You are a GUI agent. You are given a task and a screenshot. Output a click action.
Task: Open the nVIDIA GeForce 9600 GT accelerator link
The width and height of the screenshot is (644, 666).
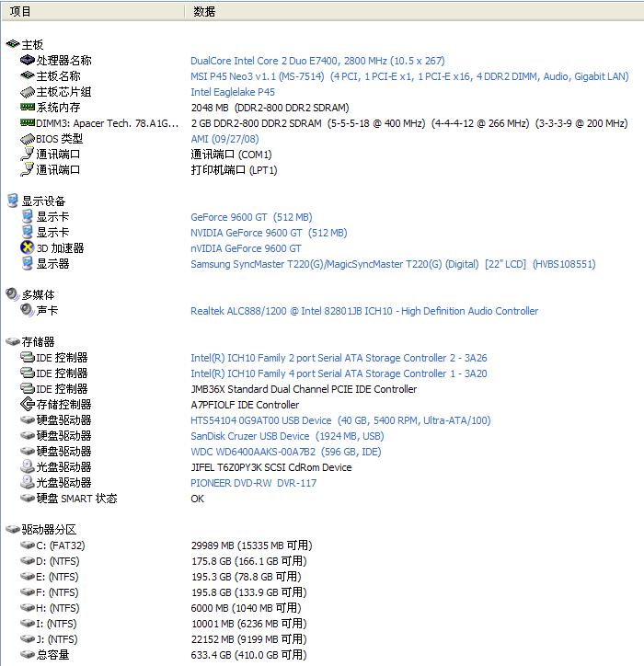(x=246, y=248)
